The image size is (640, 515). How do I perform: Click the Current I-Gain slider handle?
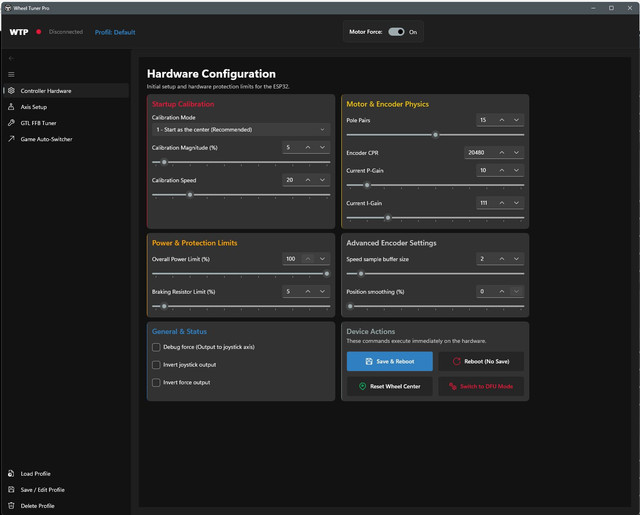tap(388, 218)
